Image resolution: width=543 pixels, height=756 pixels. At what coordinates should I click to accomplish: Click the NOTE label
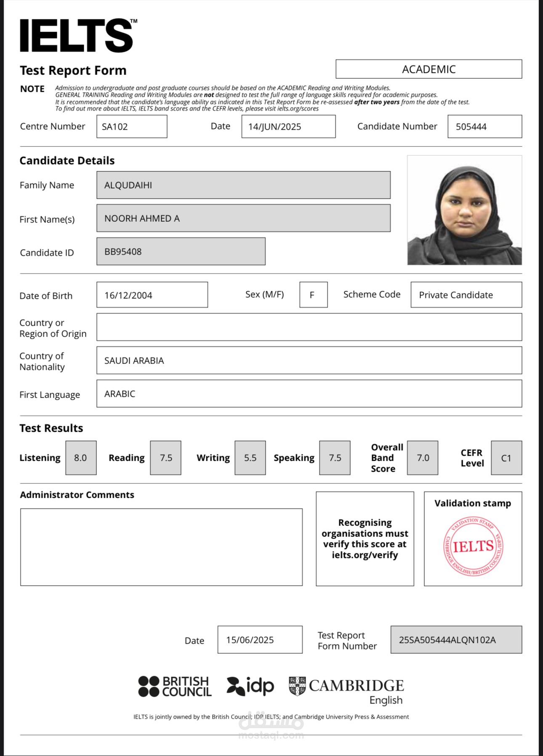click(32, 89)
